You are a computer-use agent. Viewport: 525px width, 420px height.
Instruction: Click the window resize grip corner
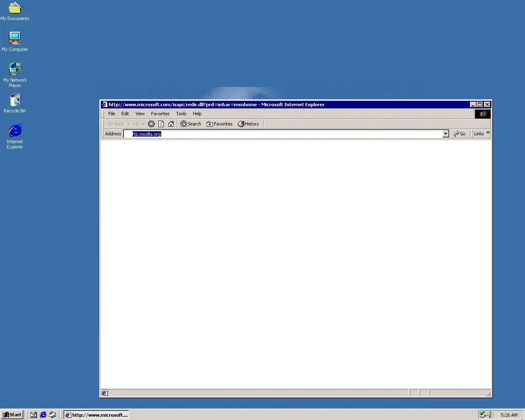point(488,394)
